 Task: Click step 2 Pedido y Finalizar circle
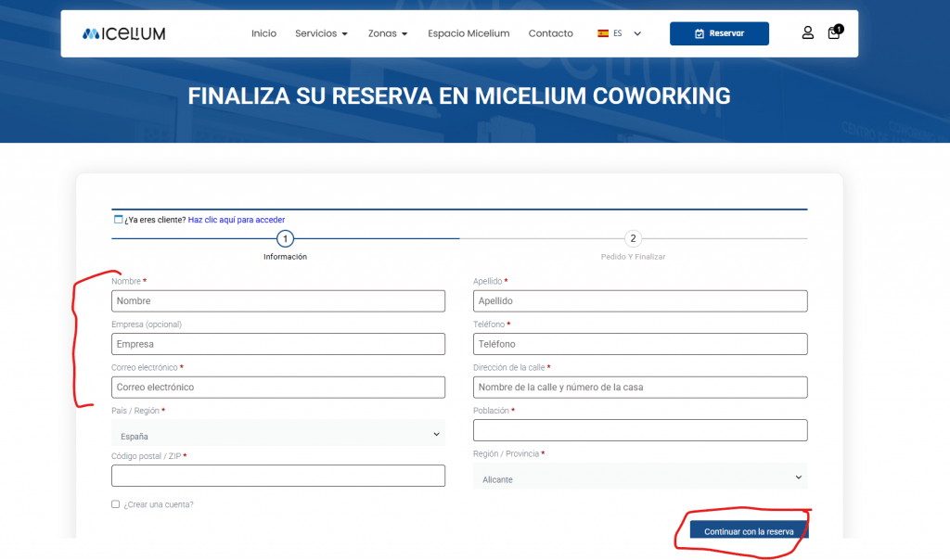(x=633, y=238)
